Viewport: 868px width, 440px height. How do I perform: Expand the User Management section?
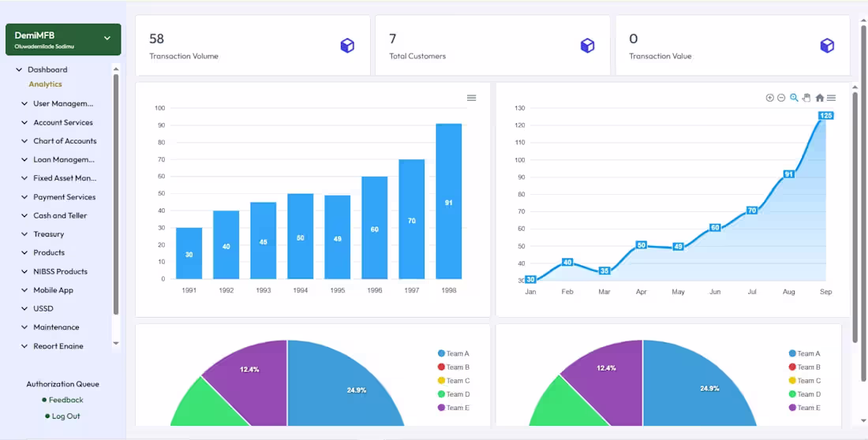[x=58, y=103]
